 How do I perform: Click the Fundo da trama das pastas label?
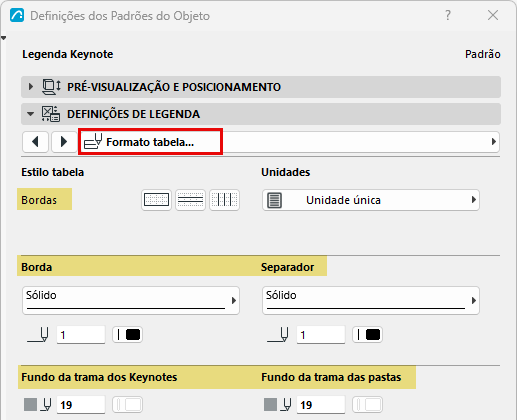[x=331, y=377]
